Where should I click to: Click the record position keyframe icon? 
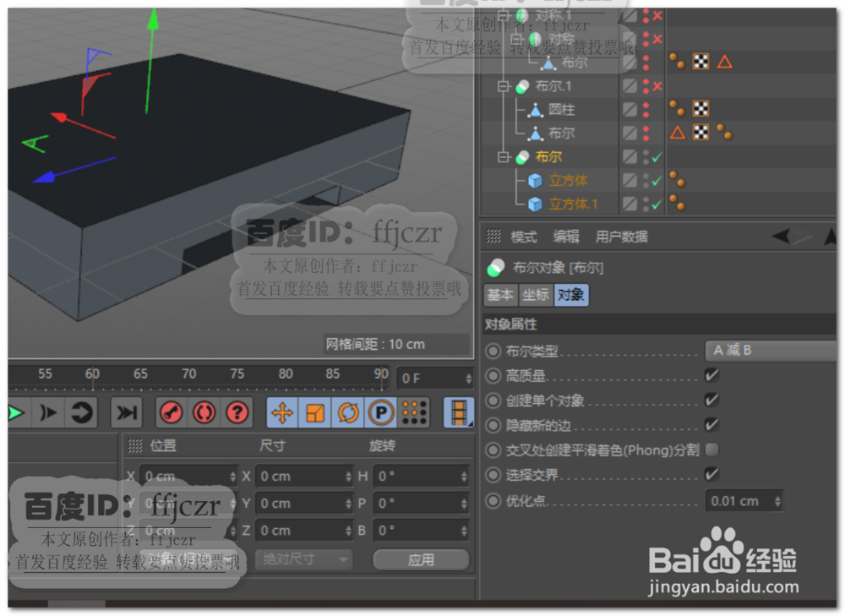[282, 412]
